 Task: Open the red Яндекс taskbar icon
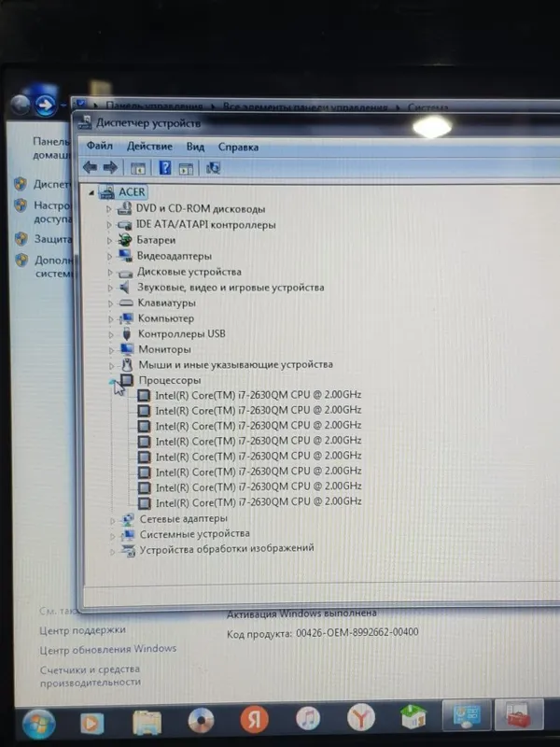coord(254,718)
